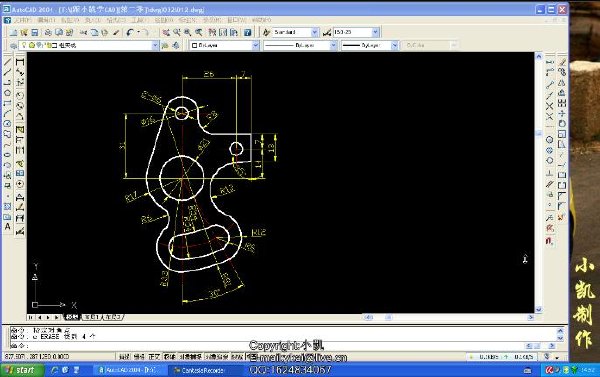The height and width of the screenshot is (377, 600).
Task: Click AutoCAD 2004 taskbar button
Action: point(129,370)
